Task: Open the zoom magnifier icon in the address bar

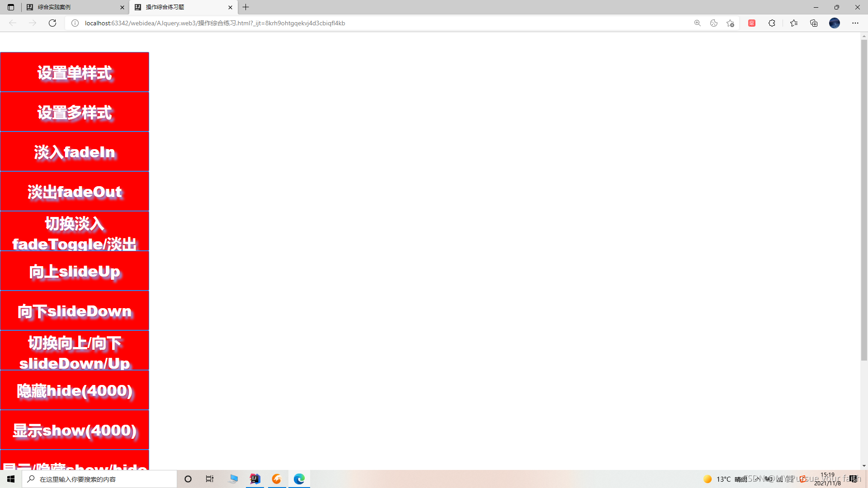Action: (698, 23)
